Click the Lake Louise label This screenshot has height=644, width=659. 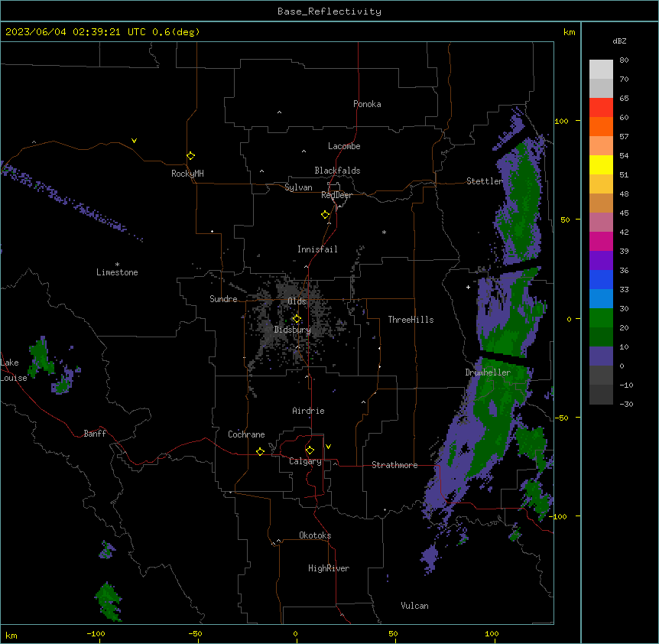tap(14, 370)
